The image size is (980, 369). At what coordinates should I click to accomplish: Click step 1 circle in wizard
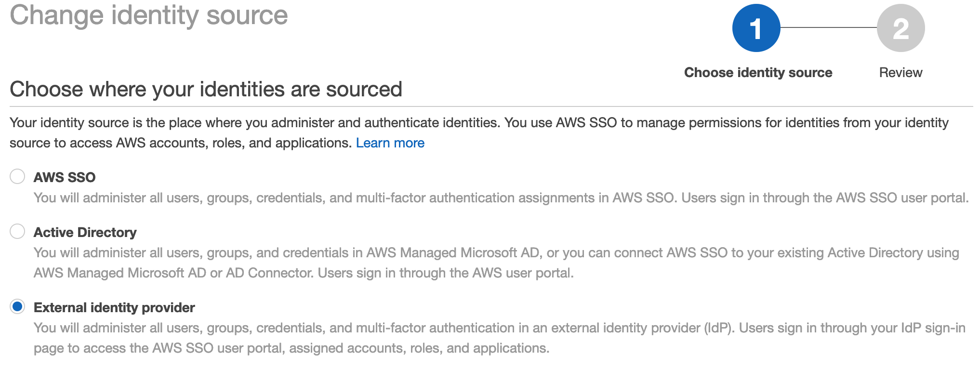756,28
